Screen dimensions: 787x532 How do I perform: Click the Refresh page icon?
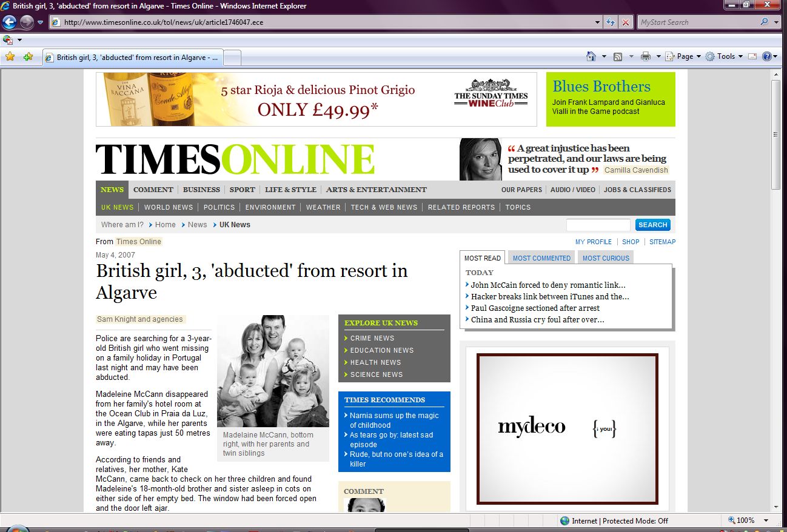pos(611,22)
